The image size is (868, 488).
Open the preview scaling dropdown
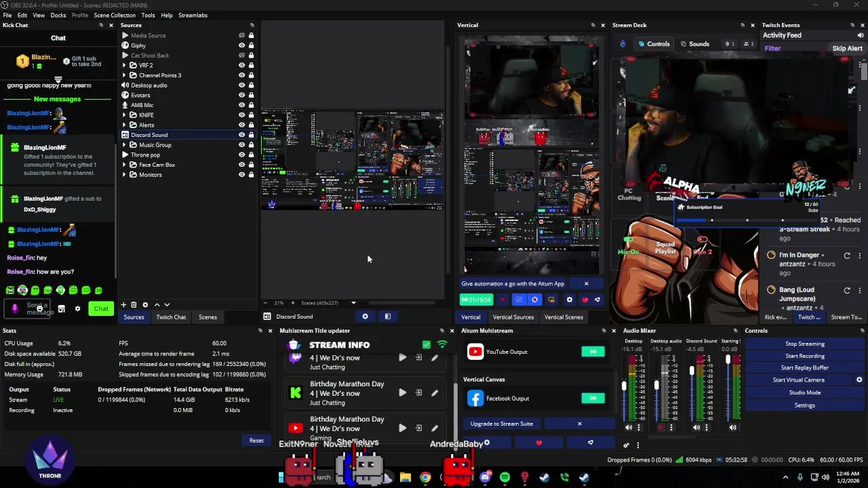coord(353,303)
